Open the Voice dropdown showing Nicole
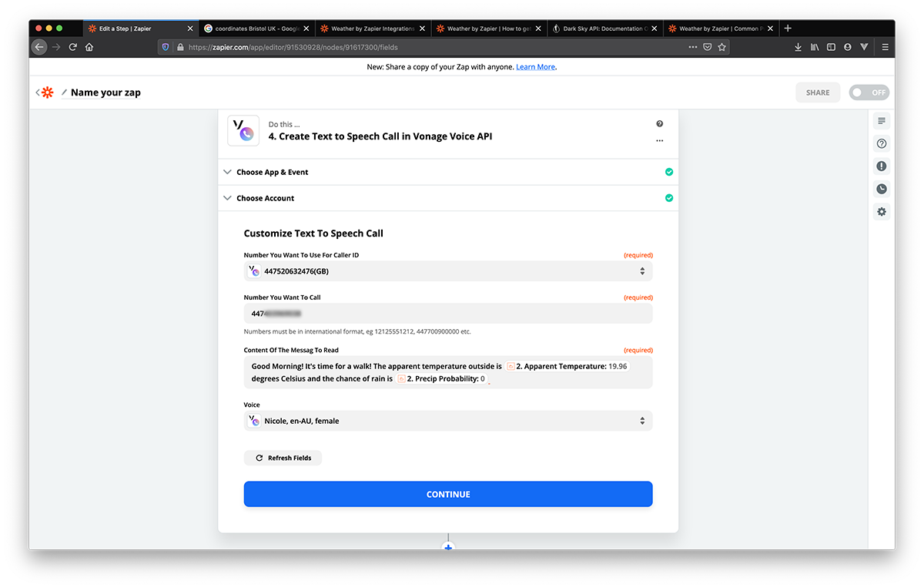The width and height of the screenshot is (924, 588). click(448, 421)
